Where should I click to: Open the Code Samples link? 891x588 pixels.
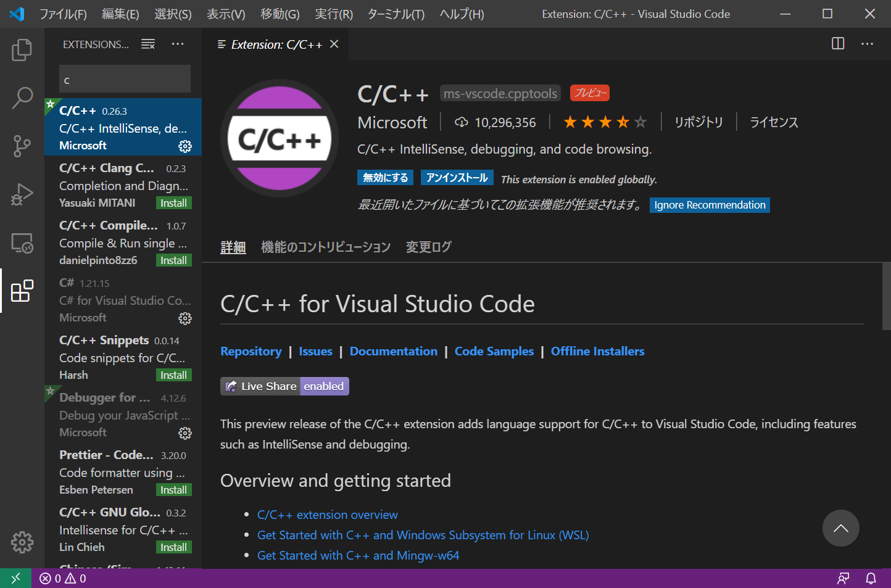point(494,351)
